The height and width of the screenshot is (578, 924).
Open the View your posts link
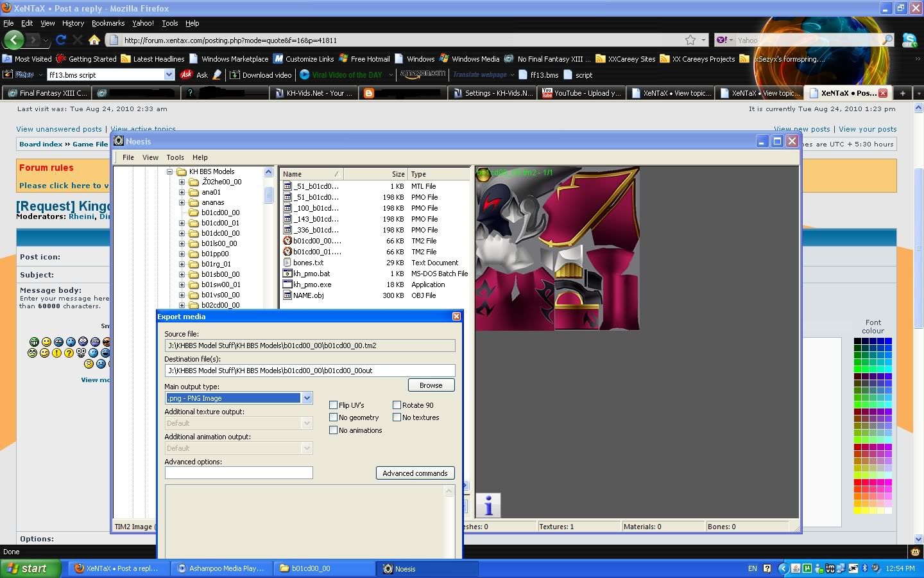868,129
